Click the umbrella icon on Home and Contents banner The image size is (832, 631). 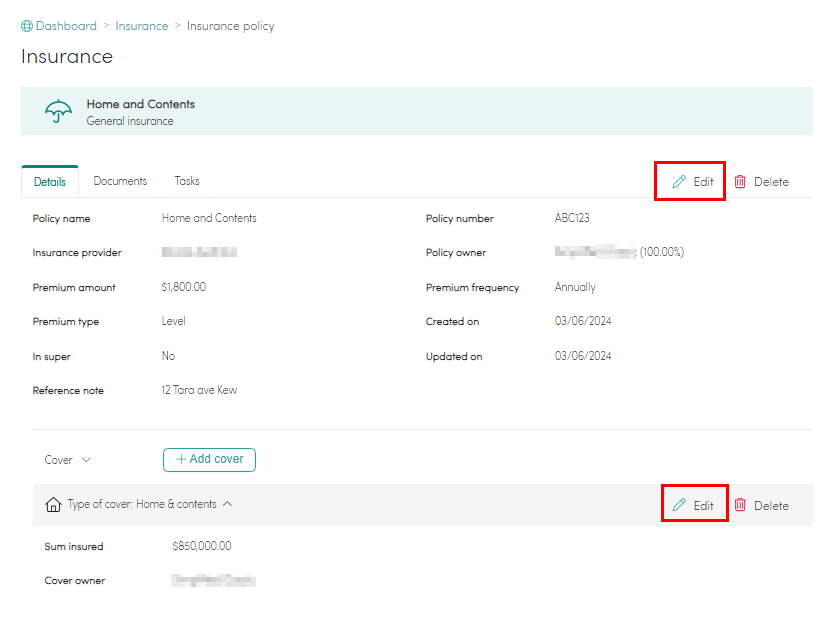[58, 110]
